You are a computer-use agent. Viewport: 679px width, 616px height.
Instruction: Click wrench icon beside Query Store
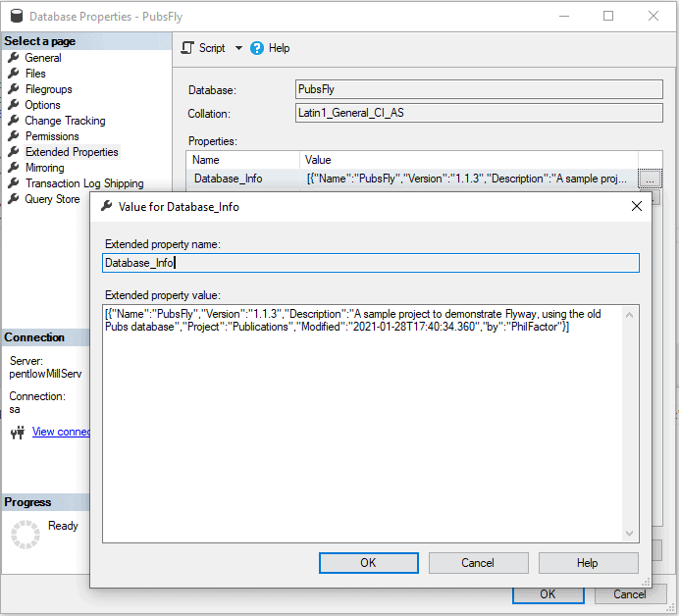tap(14, 199)
